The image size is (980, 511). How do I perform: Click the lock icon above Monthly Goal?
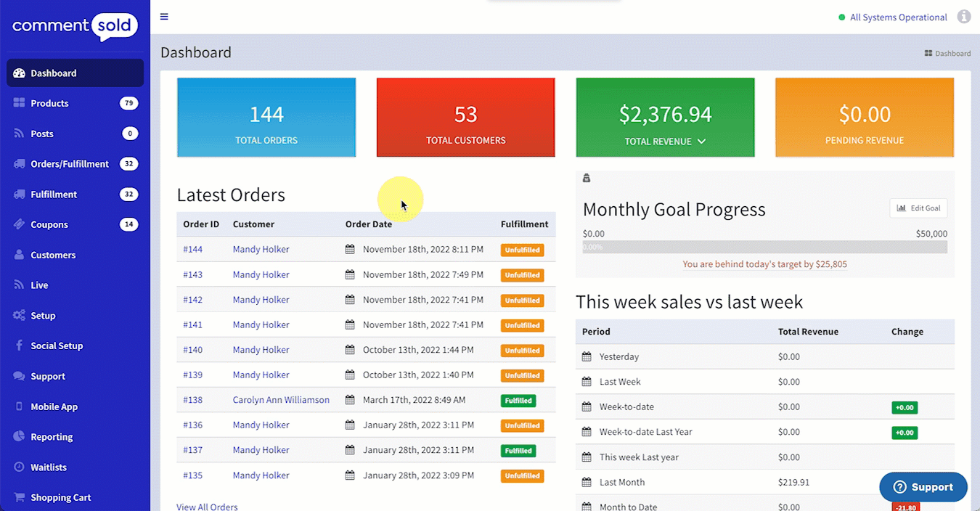pyautogui.click(x=587, y=179)
